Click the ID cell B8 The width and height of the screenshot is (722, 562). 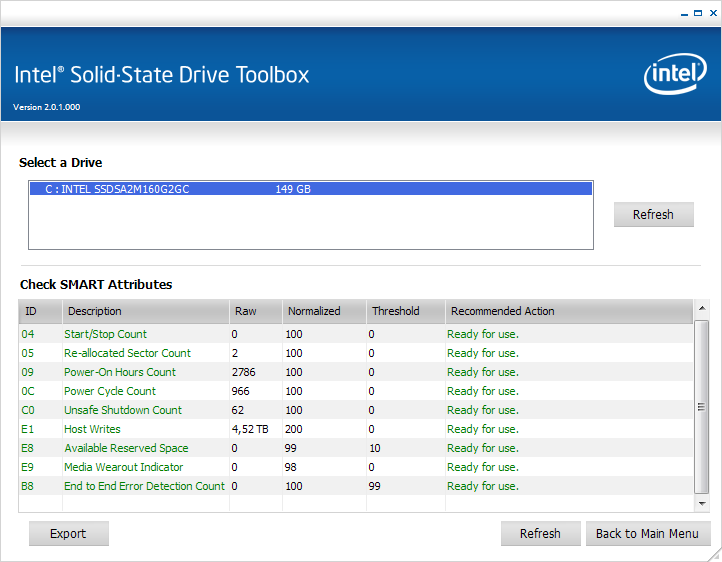pos(28,486)
